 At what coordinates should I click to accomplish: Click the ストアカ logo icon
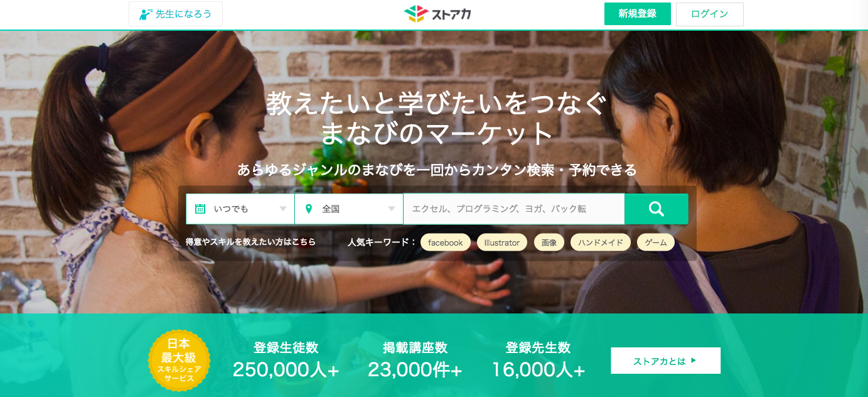(415, 14)
